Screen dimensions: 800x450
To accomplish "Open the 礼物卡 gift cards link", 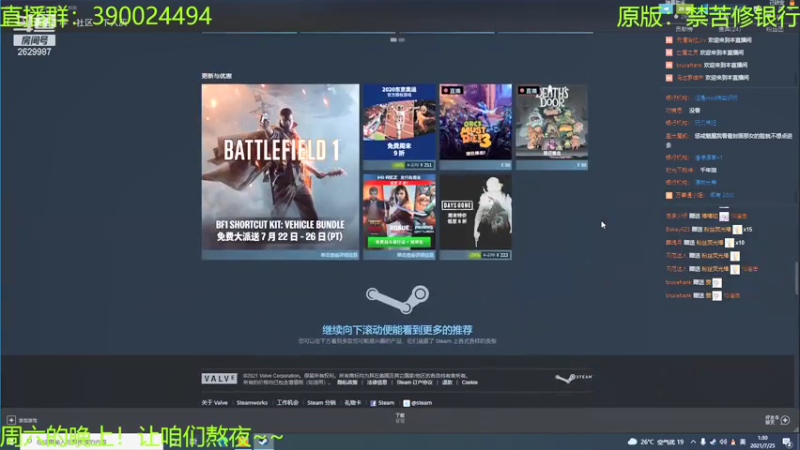I will pyautogui.click(x=353, y=403).
